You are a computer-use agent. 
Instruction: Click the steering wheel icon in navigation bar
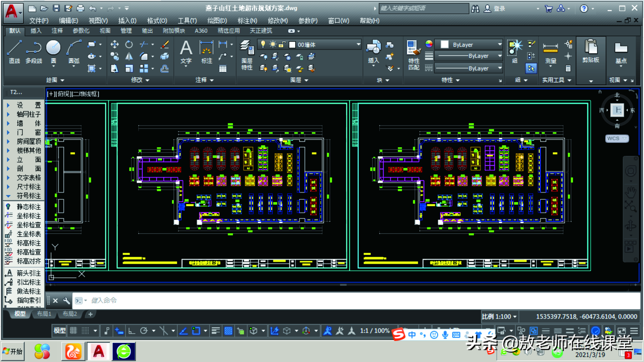630,171
